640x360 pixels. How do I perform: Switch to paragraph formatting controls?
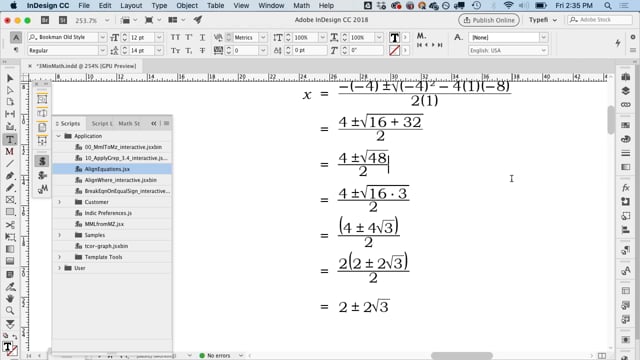pyautogui.click(x=16, y=50)
